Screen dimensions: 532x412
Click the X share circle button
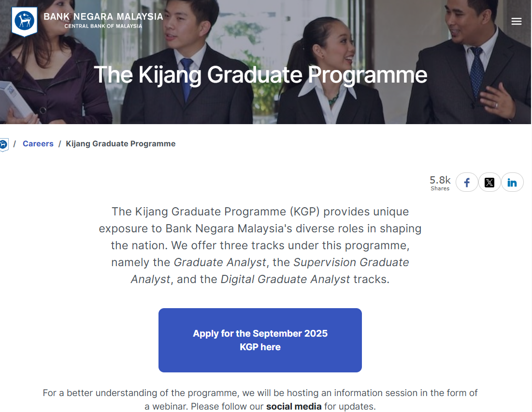click(x=489, y=182)
